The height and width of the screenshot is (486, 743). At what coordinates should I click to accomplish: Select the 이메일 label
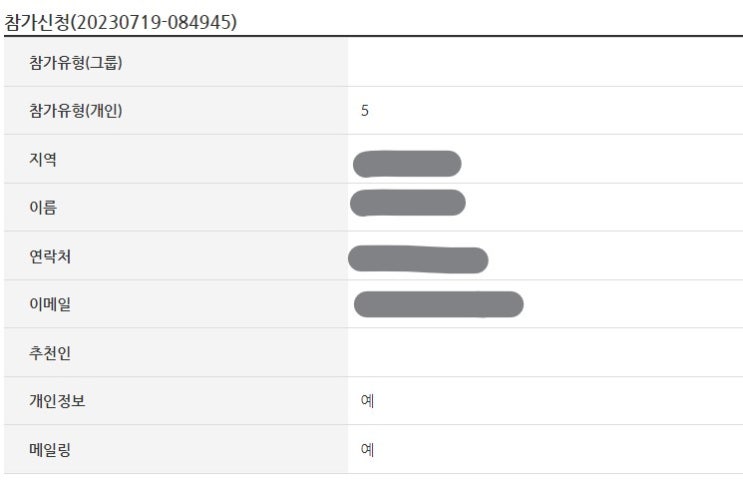[50, 305]
